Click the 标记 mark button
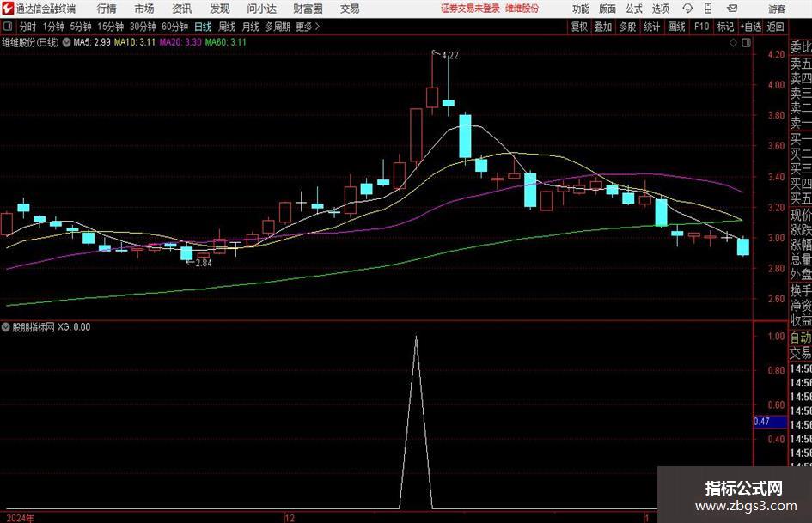 (x=725, y=27)
